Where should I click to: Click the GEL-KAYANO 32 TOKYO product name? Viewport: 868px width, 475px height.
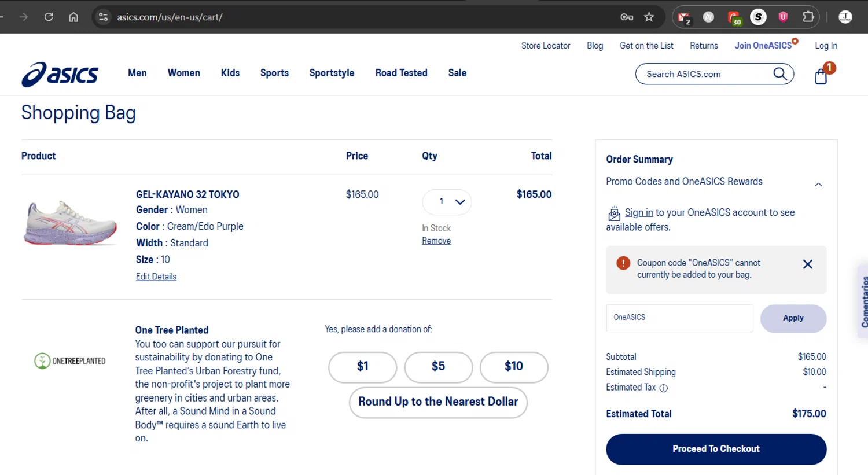tap(187, 194)
